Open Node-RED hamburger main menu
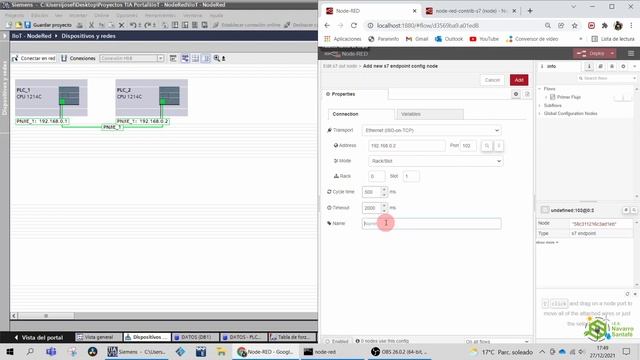640x360 pixels. point(631,53)
